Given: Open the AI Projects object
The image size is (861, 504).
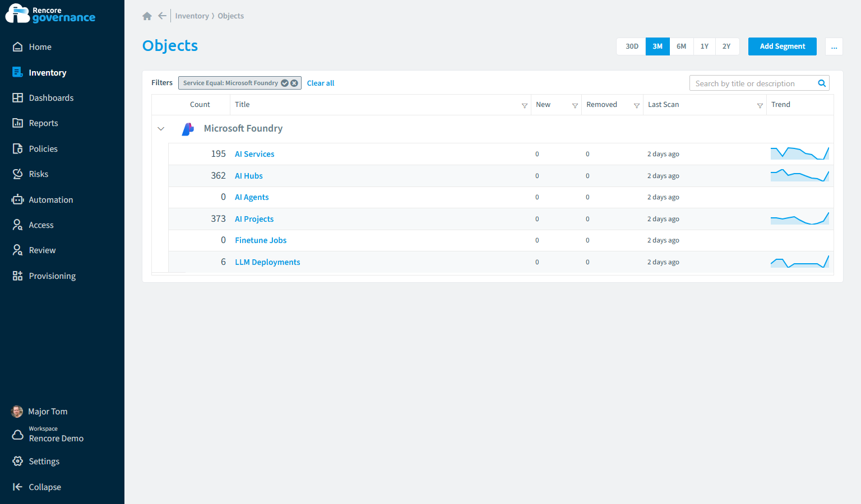Looking at the screenshot, I should tap(254, 219).
